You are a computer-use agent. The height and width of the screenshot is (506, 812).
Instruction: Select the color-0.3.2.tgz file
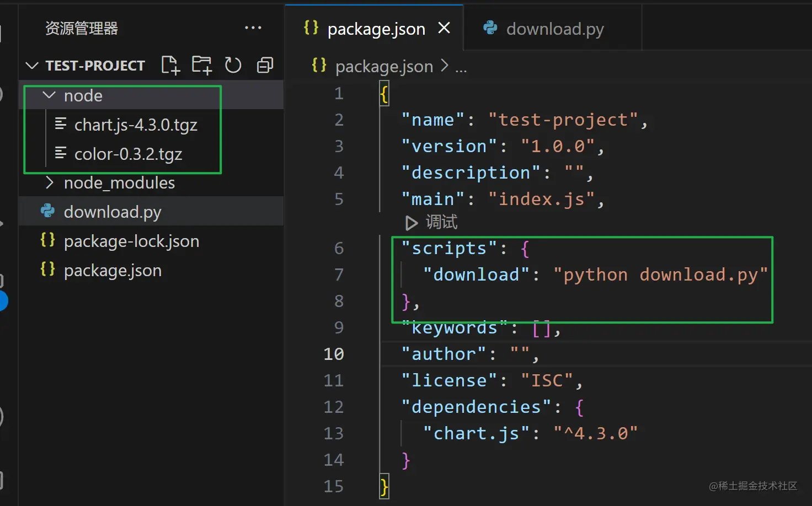[x=128, y=154]
